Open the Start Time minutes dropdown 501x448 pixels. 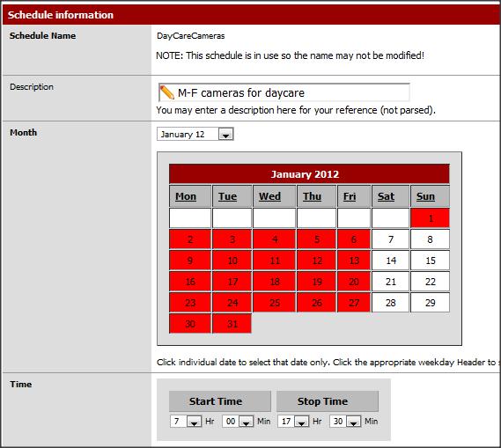click(238, 422)
